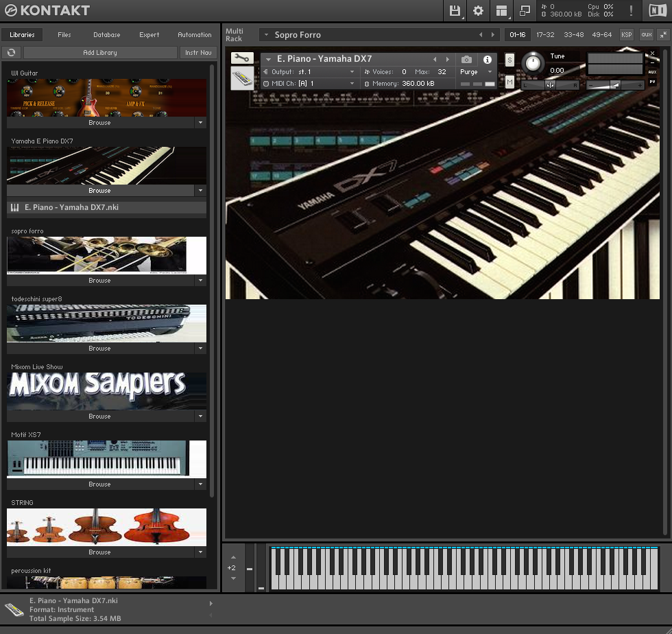Click the info pane expand arrow at bottom
Image resolution: width=672 pixels, height=634 pixels.
click(211, 604)
